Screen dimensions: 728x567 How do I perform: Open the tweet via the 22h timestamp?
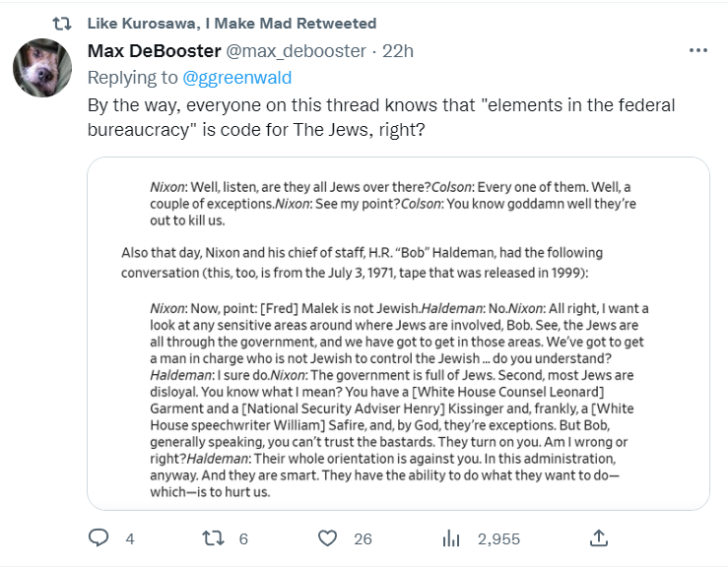click(399, 50)
